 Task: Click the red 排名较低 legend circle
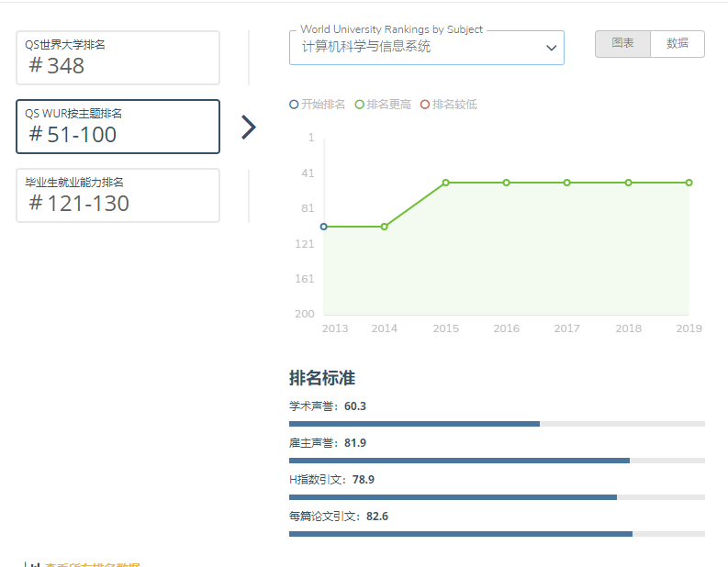pos(424,105)
